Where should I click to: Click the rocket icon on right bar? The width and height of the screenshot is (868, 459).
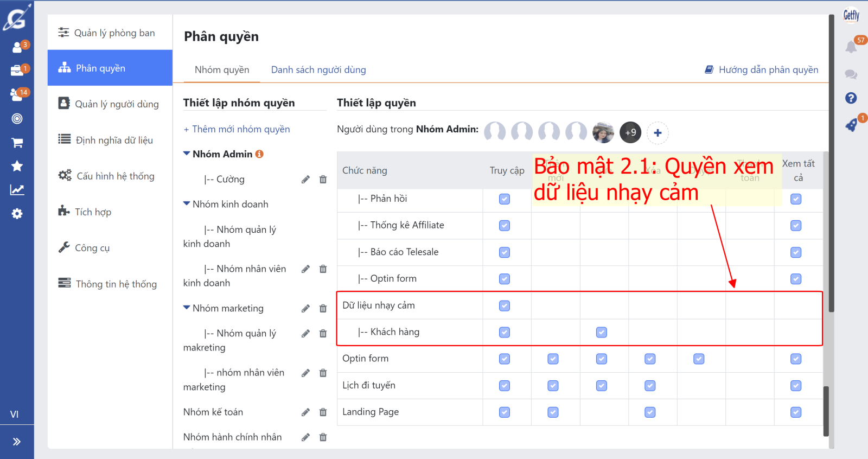pos(851,125)
